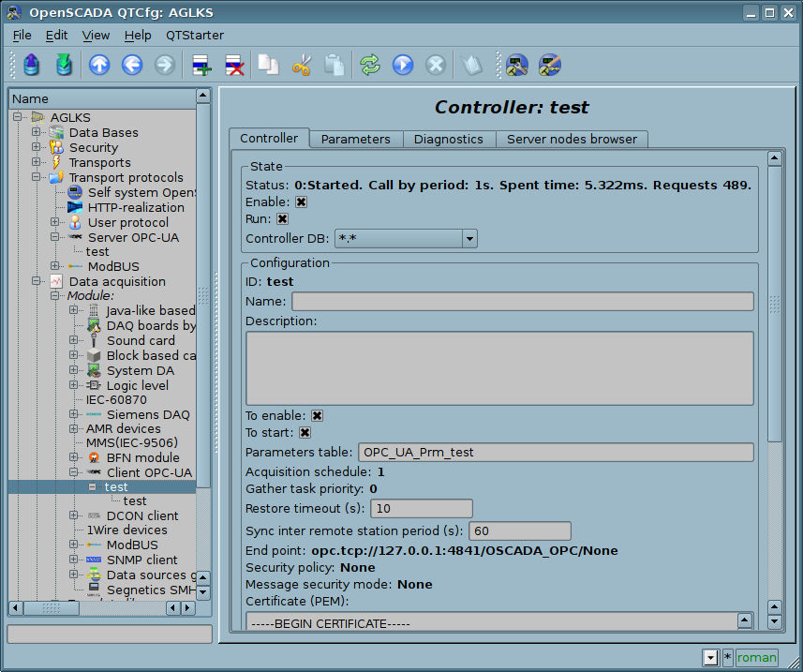Expand the Transports tree branch
This screenshot has width=803, height=672.
pyautogui.click(x=36, y=162)
